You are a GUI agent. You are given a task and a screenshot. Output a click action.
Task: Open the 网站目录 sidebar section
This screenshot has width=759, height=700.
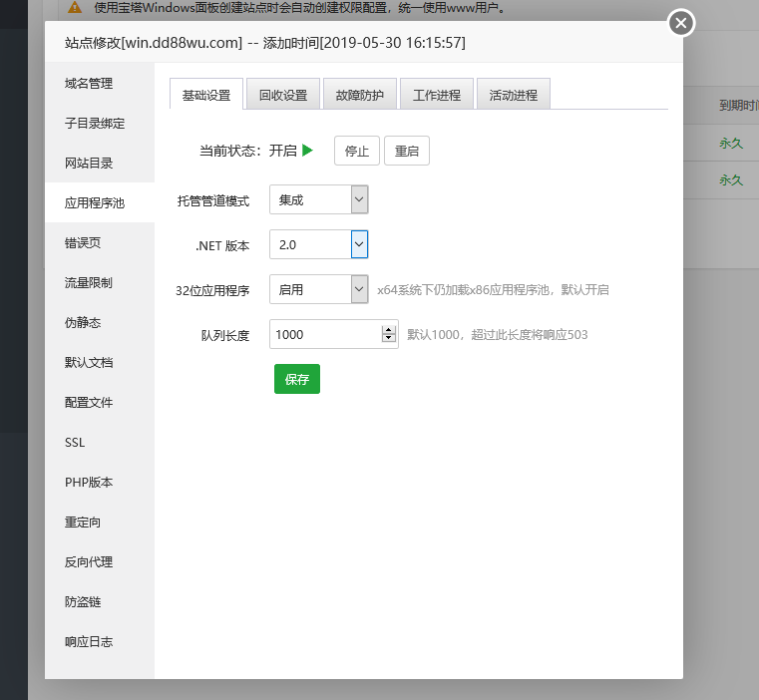[100, 163]
